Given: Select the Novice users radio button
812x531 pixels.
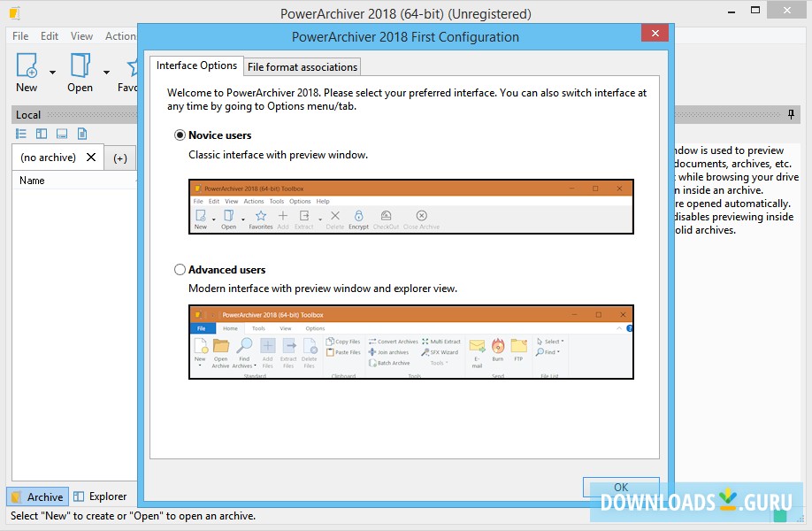Looking at the screenshot, I should 180,135.
